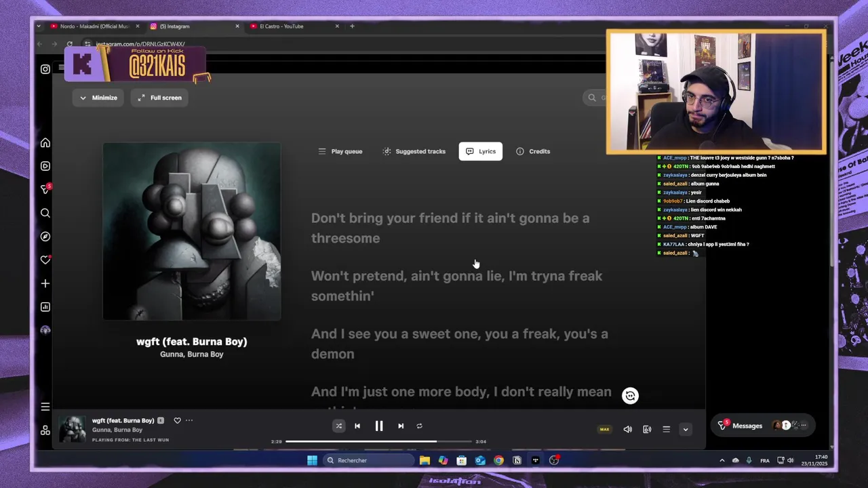
Task: Skip to the next track
Action: click(x=401, y=426)
